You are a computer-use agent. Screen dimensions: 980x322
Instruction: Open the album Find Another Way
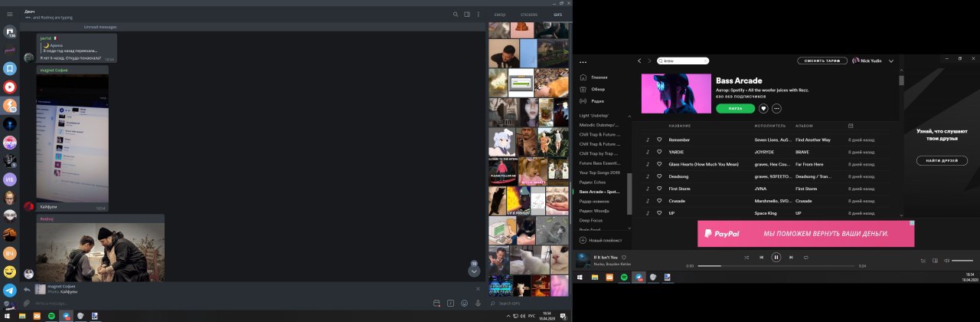pos(813,140)
